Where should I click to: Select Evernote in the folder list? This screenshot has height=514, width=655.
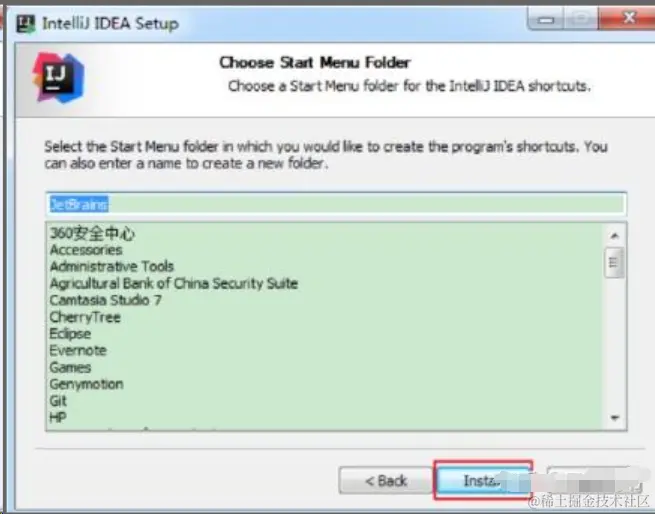point(78,351)
